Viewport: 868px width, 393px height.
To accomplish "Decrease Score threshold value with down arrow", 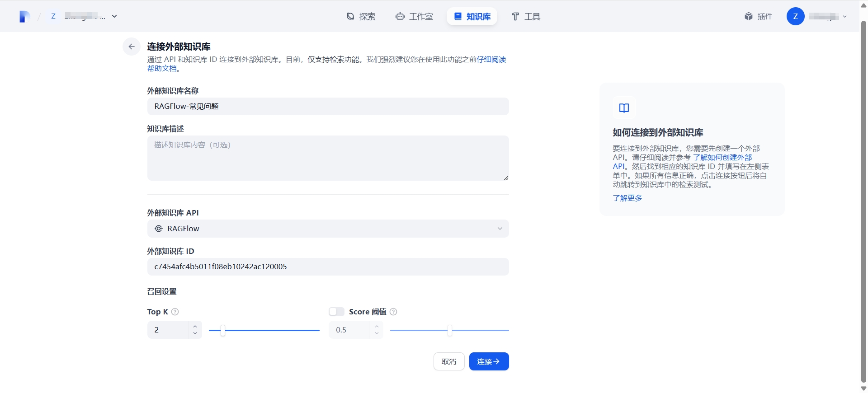I will pos(377,333).
